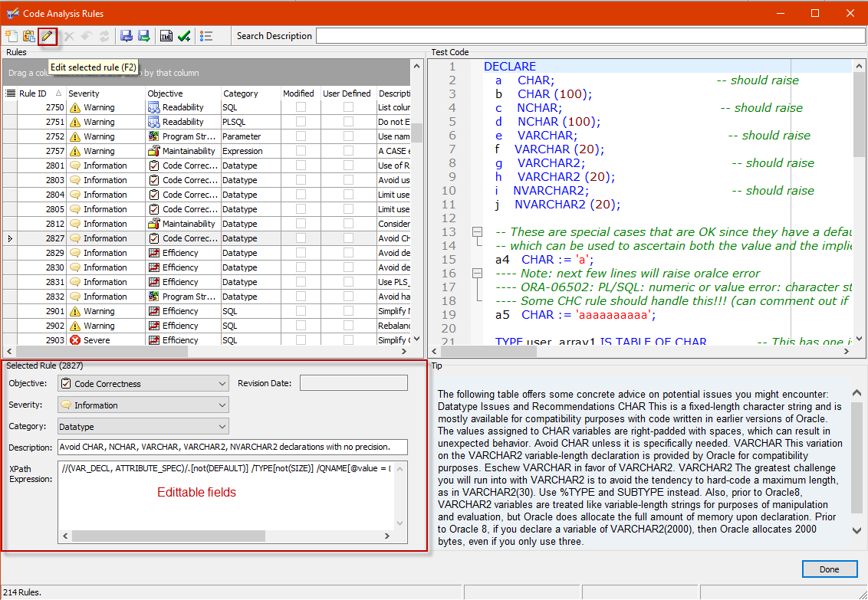Image resolution: width=868 pixels, height=600 pixels.
Task: Sort by the Rule ID column header
Action: coord(33,93)
